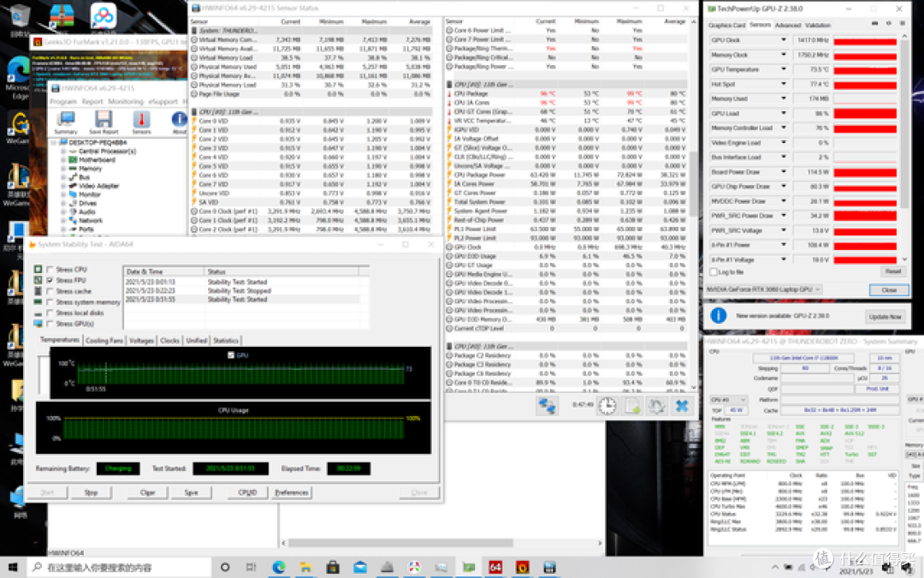Image resolution: width=924 pixels, height=578 pixels.
Task: Click the clock icon in HWiNFO sensor toolbar
Action: tap(607, 406)
